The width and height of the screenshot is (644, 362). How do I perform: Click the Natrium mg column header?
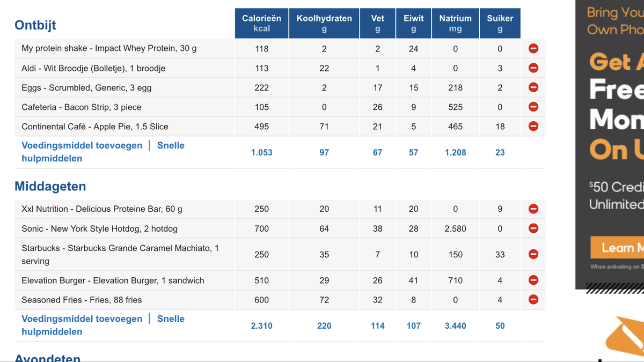point(455,23)
